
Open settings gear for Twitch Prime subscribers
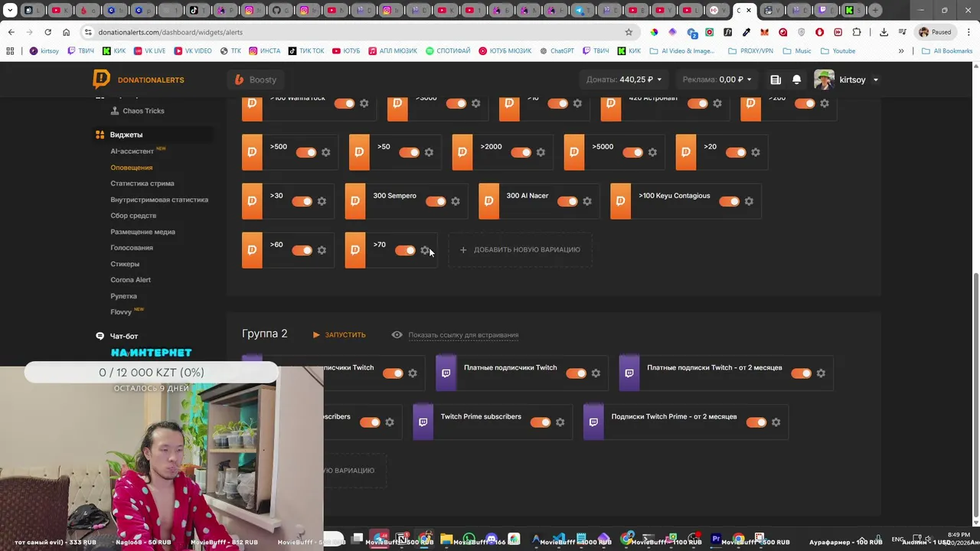tap(560, 422)
